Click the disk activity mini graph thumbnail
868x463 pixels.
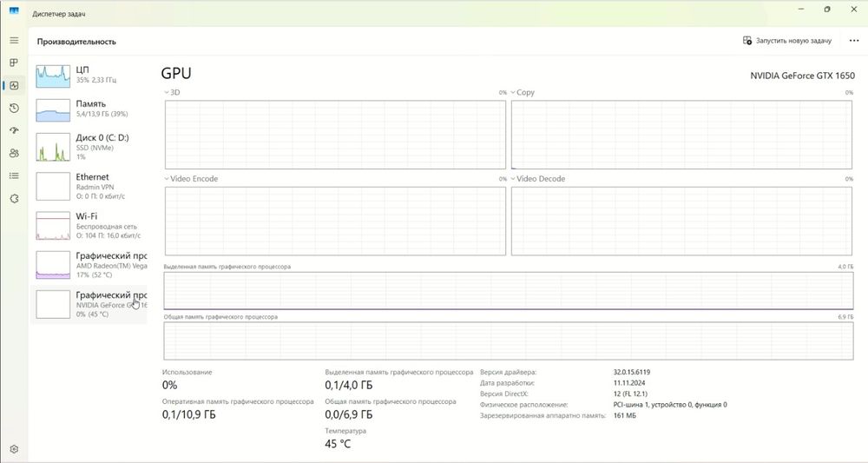click(53, 147)
